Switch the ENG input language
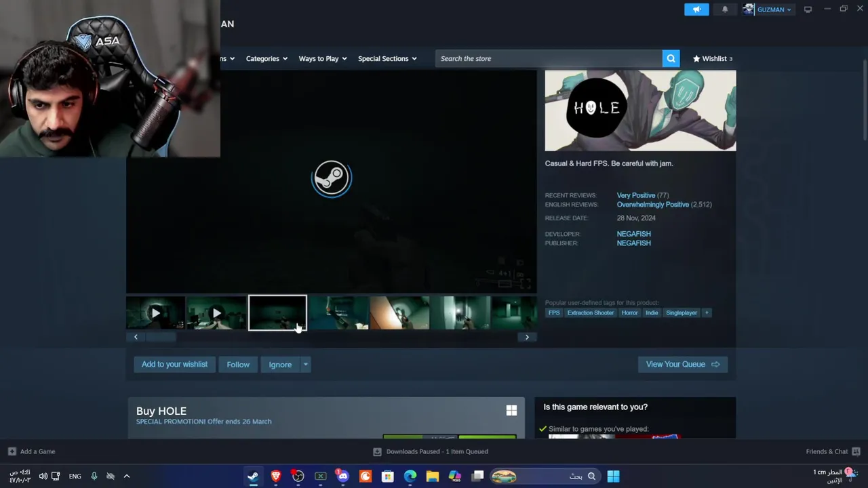Viewport: 868px width, 488px height. click(75, 476)
